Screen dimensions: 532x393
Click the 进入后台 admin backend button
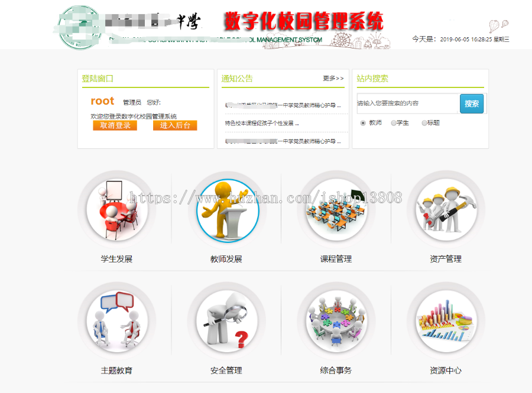tap(175, 125)
